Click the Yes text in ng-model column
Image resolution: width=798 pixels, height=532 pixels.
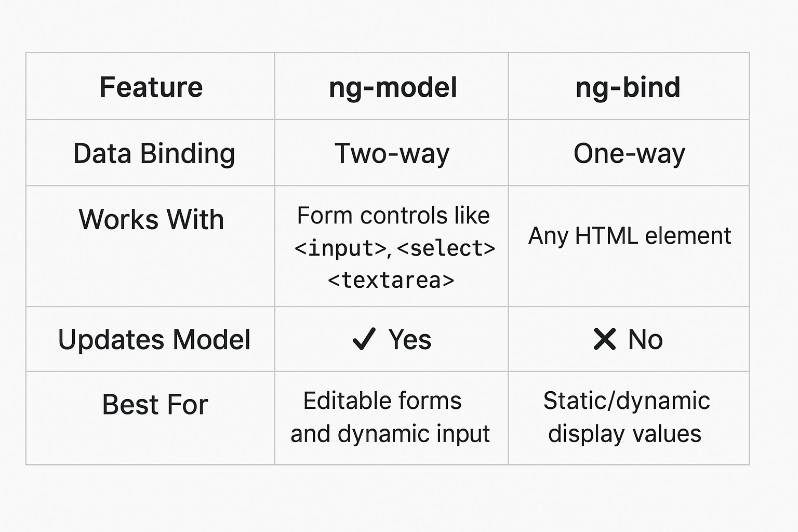click(x=409, y=340)
